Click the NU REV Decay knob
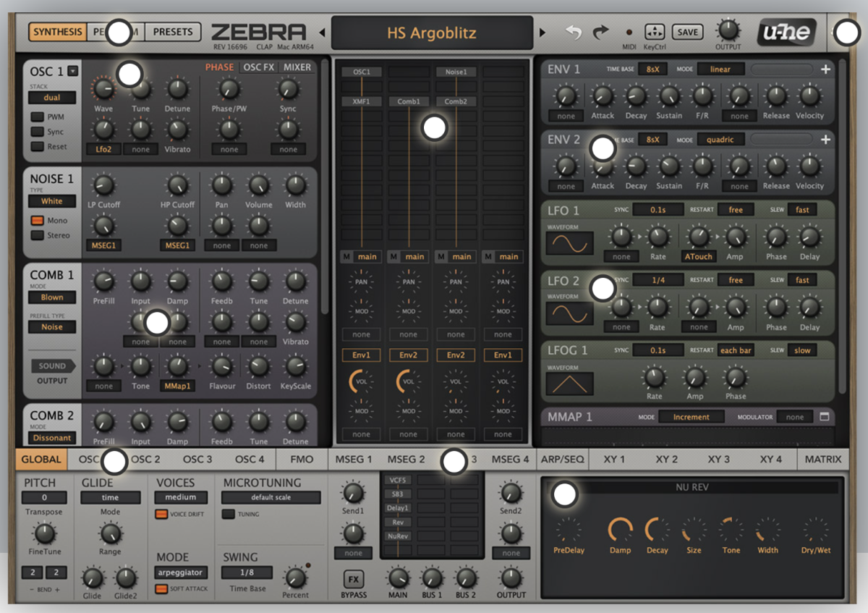The width and height of the screenshot is (868, 613). point(657,530)
